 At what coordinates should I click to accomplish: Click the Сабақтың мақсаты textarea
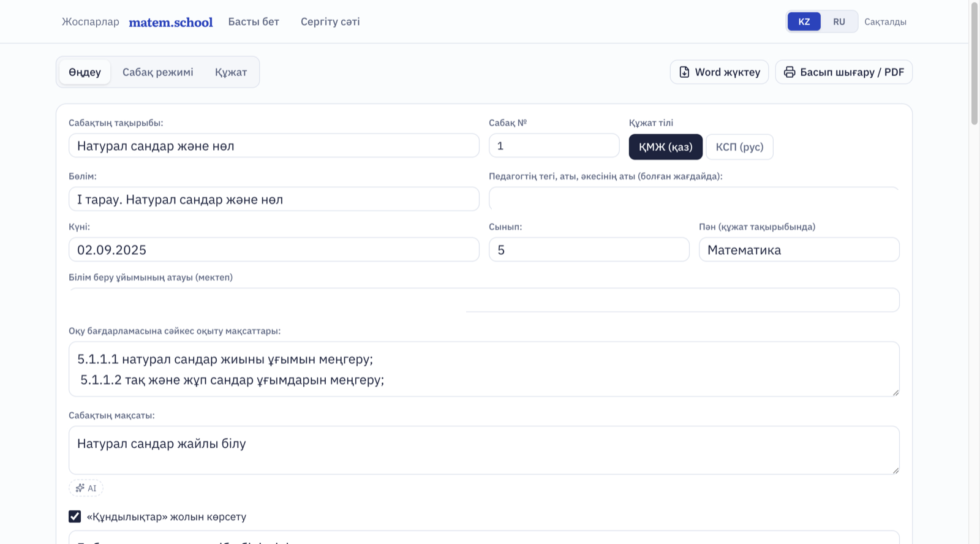pyautogui.click(x=484, y=450)
